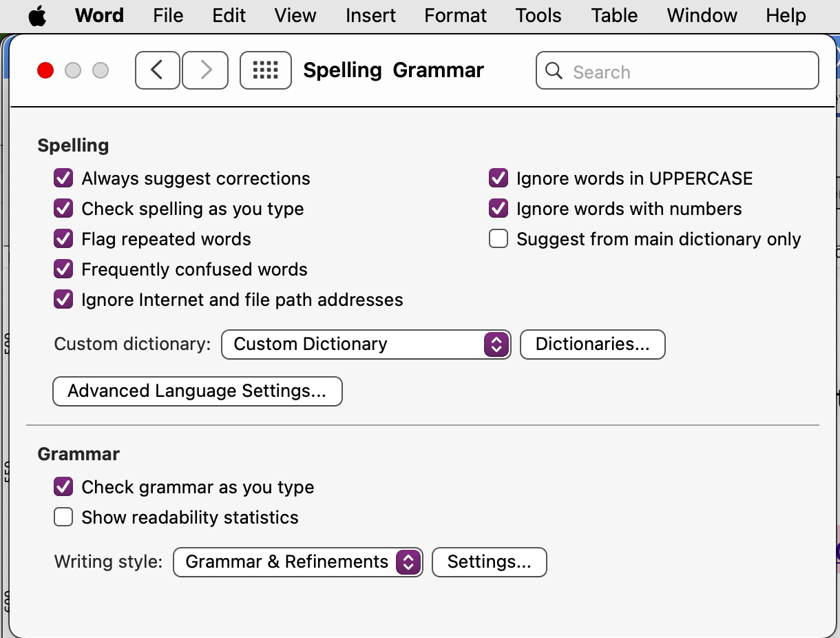This screenshot has width=840, height=638.
Task: Open the Apple menu
Action: point(37,15)
